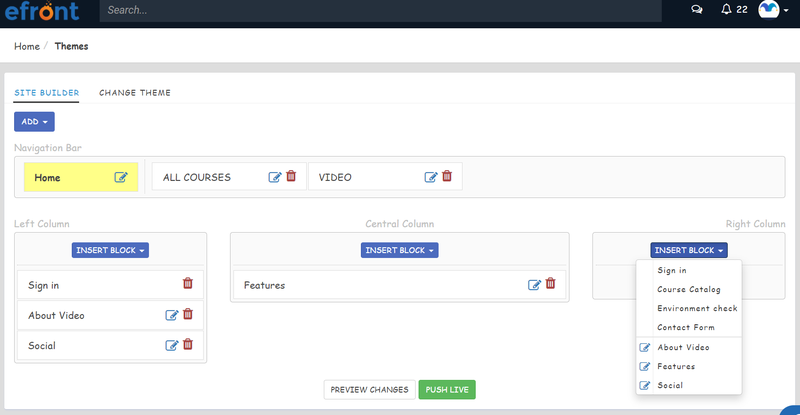Select the About Video row in Left Column
Viewport: 800px width, 415px height.
110,315
